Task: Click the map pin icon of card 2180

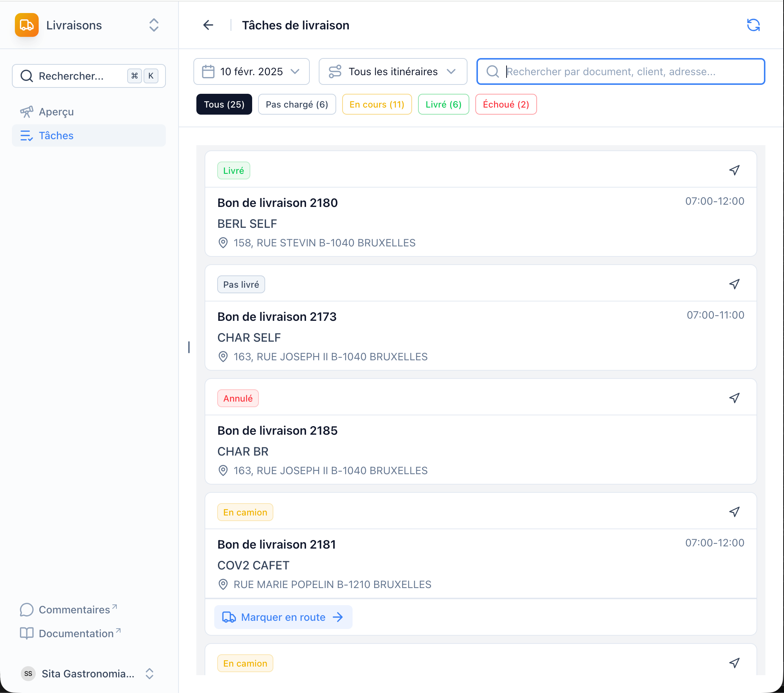Action: (223, 243)
